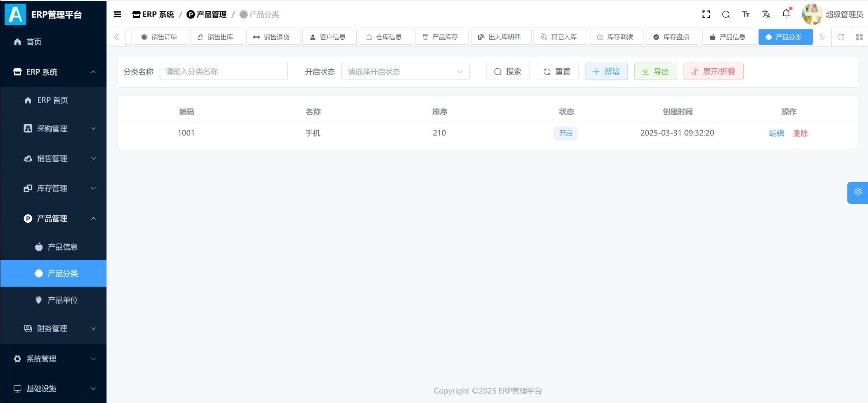
Task: Switch to the 产品库存 tab
Action: pos(442,37)
